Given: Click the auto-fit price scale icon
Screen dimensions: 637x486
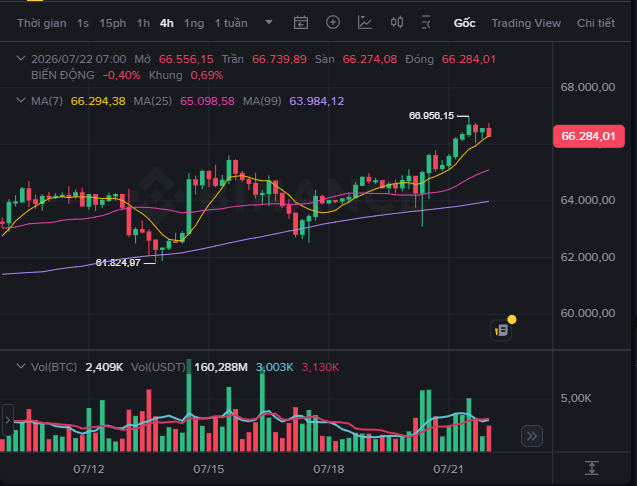Looking at the screenshot, I should pyautogui.click(x=592, y=468).
